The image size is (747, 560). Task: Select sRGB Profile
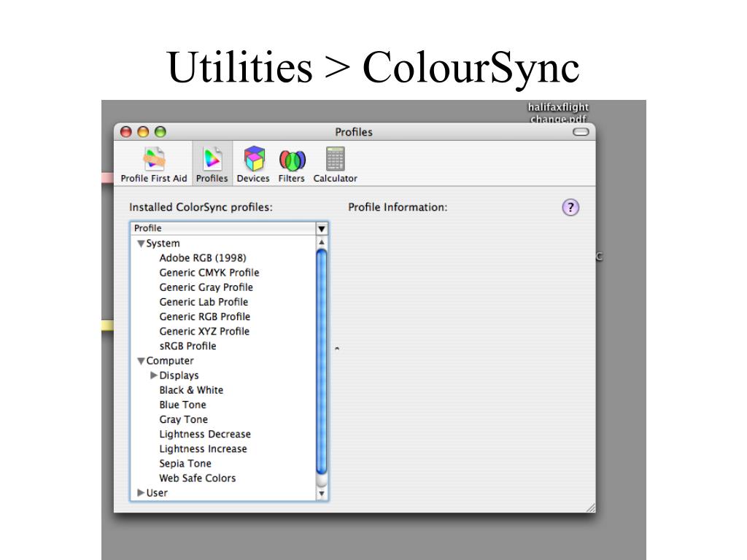tap(187, 346)
